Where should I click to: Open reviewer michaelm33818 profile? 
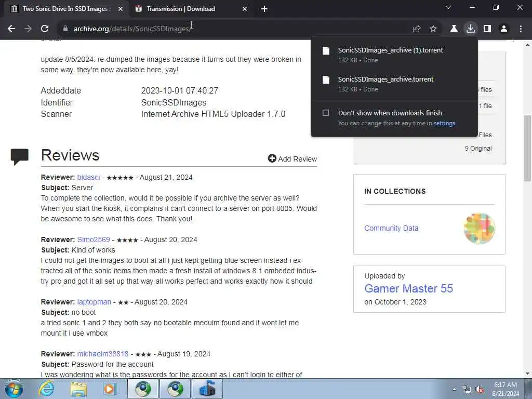tap(103, 354)
